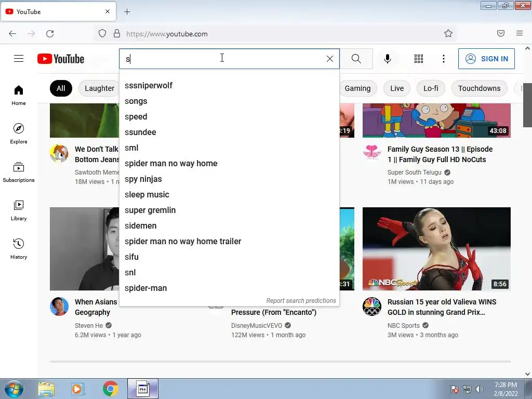Click the Save to Pocket icon
Screen dimensions: 532x399
(501, 33)
